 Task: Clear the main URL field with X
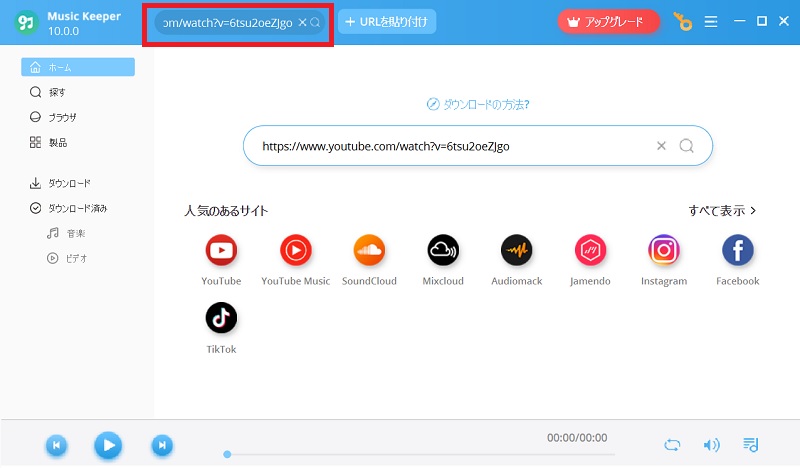(661, 146)
